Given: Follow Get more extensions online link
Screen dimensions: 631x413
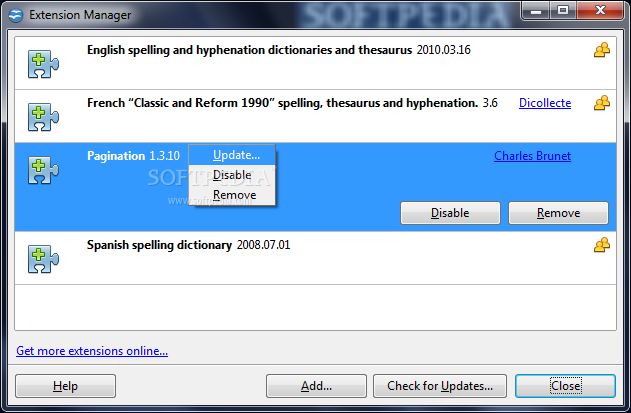Looking at the screenshot, I should click(x=92, y=351).
